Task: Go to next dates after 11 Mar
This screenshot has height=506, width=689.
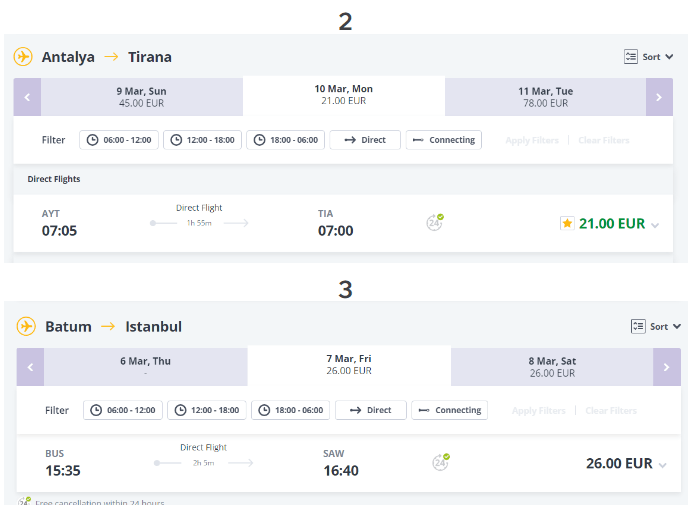Action: click(659, 97)
